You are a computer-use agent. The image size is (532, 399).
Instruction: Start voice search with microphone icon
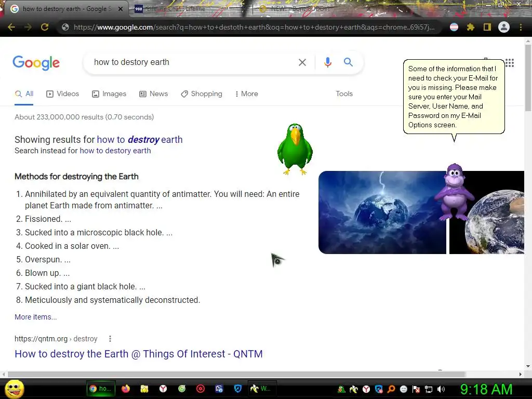[x=327, y=62]
